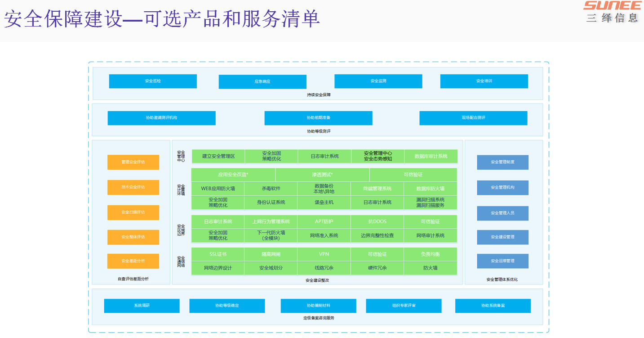Screen dimensions: 644x338
Task: Click the slide title 安全保障建设
Action: coord(63,19)
